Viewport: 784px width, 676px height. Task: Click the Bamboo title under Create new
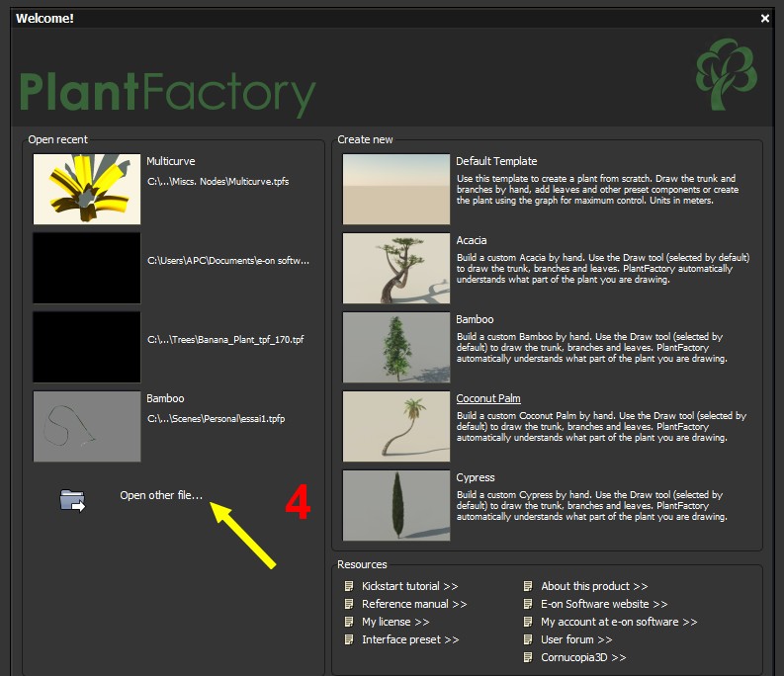click(x=475, y=319)
